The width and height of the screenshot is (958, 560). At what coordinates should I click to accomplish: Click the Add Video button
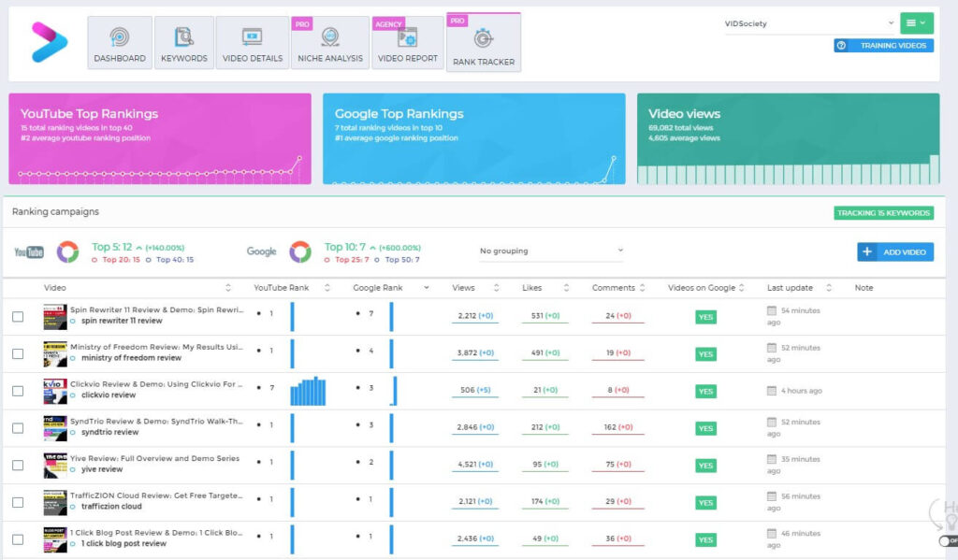(x=895, y=251)
